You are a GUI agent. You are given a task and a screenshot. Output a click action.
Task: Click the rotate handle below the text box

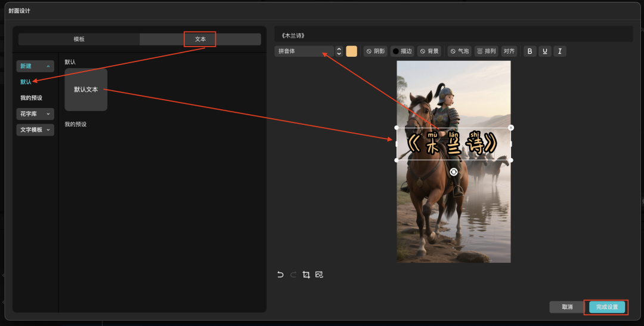454,172
